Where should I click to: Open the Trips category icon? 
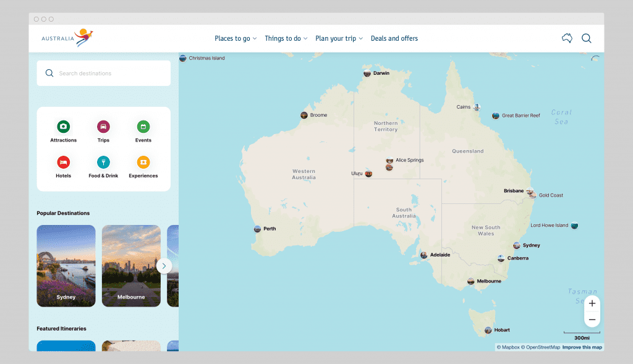103,126
